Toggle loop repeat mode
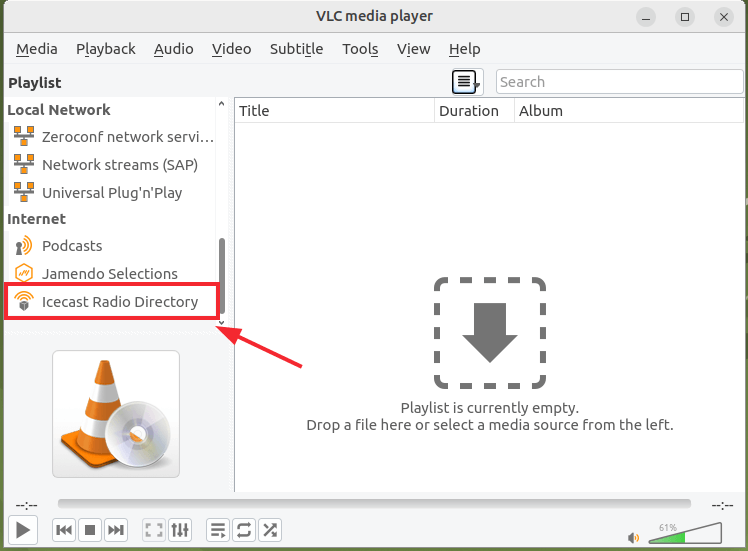The image size is (748, 551). [x=244, y=530]
